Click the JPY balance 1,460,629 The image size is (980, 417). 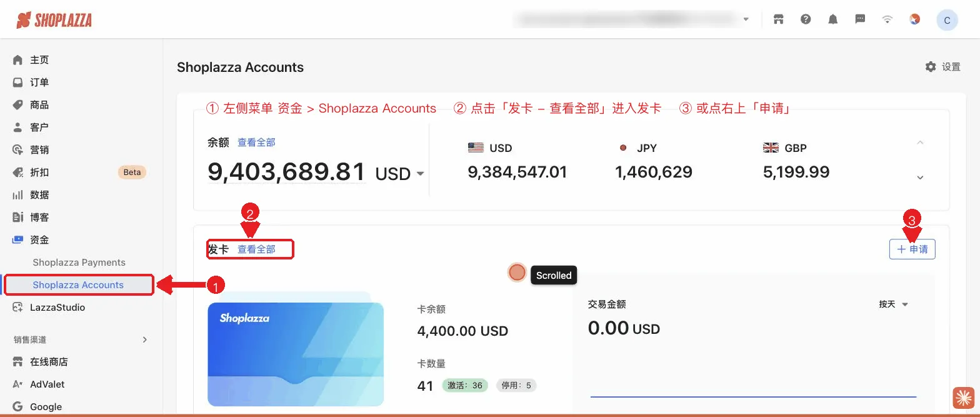(654, 172)
